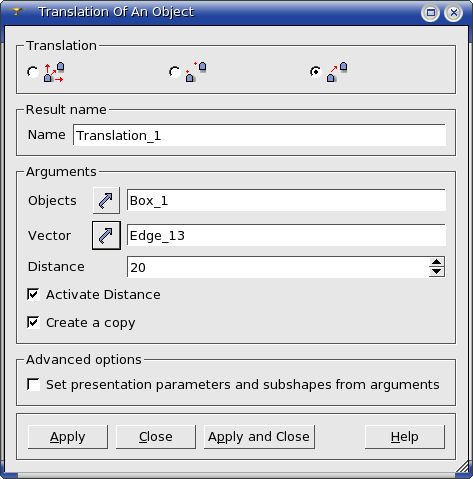
Task: Click the anvil icon in title bar
Action: [x=16, y=12]
